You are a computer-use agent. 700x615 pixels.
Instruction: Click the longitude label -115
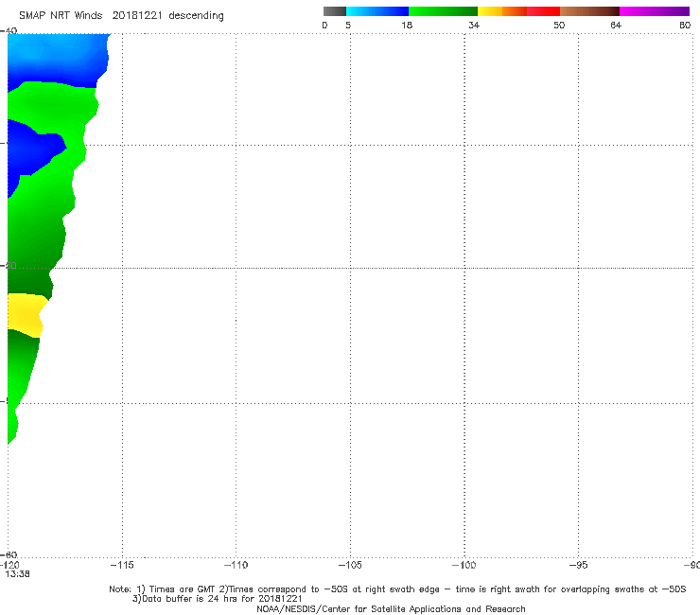tap(122, 565)
